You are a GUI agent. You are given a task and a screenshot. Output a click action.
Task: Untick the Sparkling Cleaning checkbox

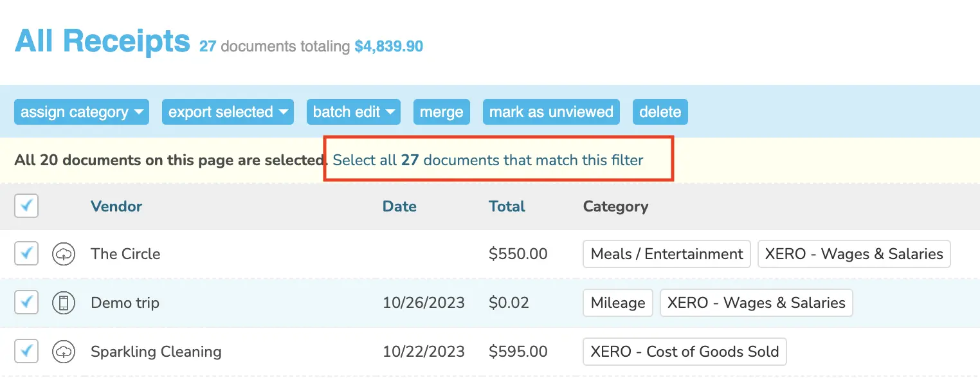(26, 352)
